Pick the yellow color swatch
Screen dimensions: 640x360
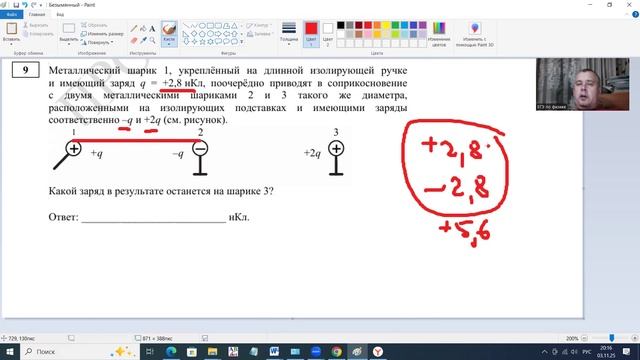(x=386, y=25)
